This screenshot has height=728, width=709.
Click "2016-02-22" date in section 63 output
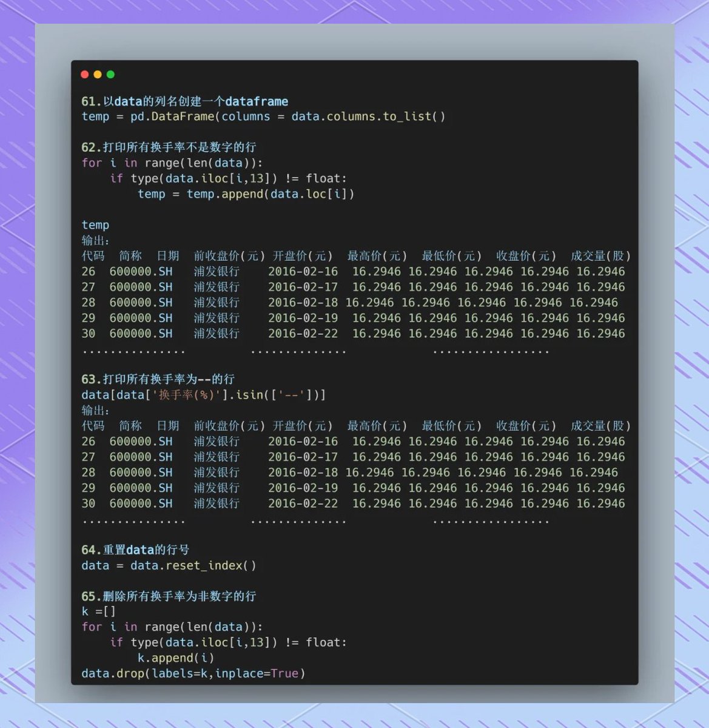(303, 503)
